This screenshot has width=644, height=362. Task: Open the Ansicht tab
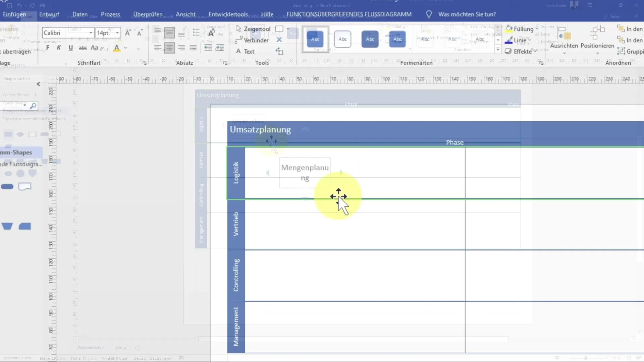tap(185, 14)
